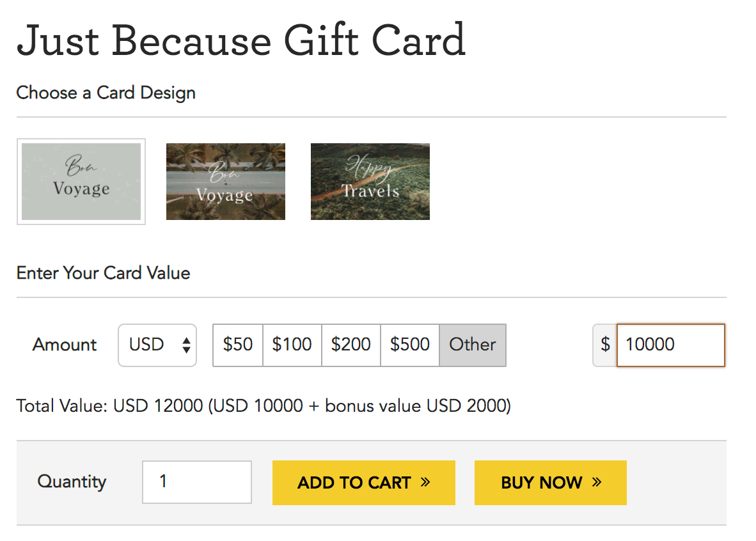Viewport: 756px width, 541px height.
Task: Click the Quantity label
Action: pos(72,482)
